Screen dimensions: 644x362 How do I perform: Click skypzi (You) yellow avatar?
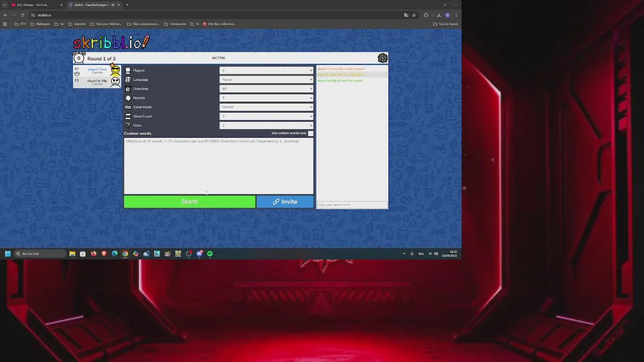point(115,70)
